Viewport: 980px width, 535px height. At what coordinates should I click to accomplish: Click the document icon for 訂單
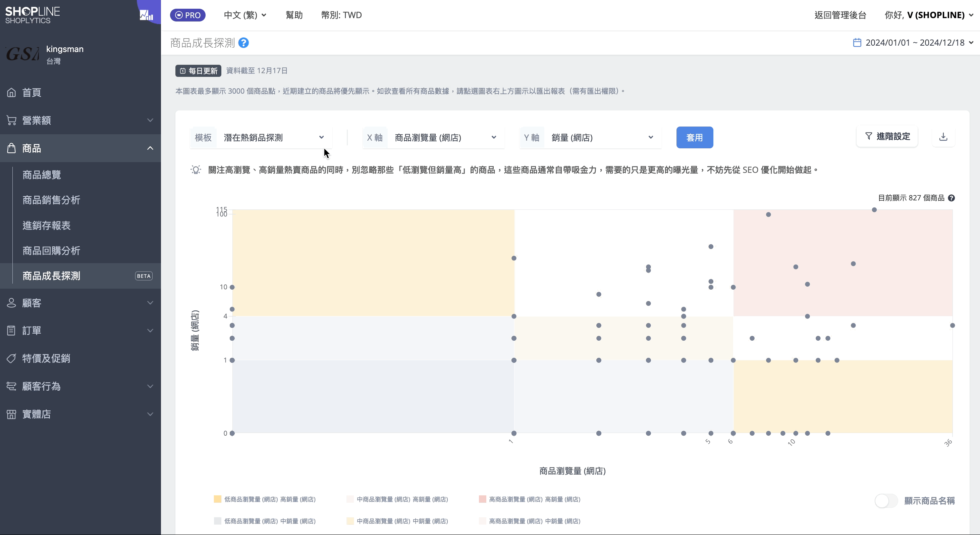pos(11,331)
